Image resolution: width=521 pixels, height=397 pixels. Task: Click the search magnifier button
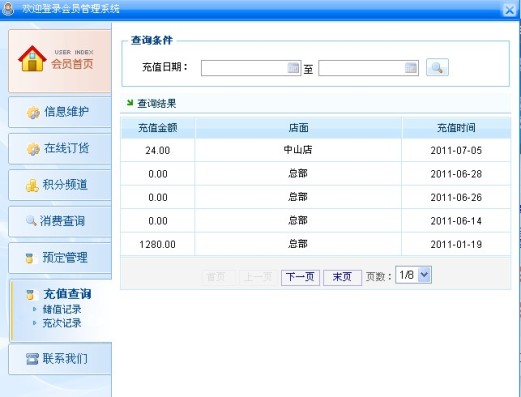pos(437,67)
